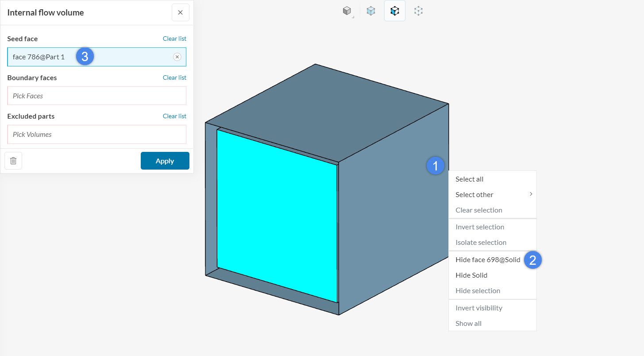
Task: Remove face 786@Part 1 from seed list
Action: (177, 57)
